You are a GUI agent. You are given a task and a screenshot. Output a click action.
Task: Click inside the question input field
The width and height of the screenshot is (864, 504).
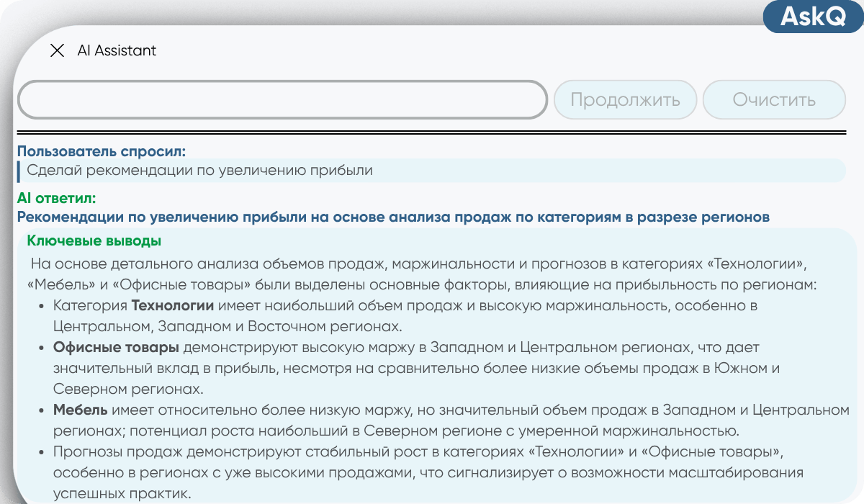(x=284, y=99)
